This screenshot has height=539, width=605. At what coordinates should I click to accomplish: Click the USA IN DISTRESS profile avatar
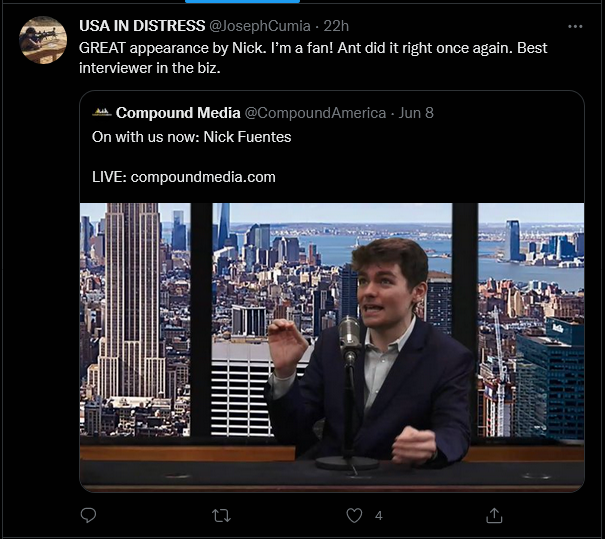pos(43,40)
